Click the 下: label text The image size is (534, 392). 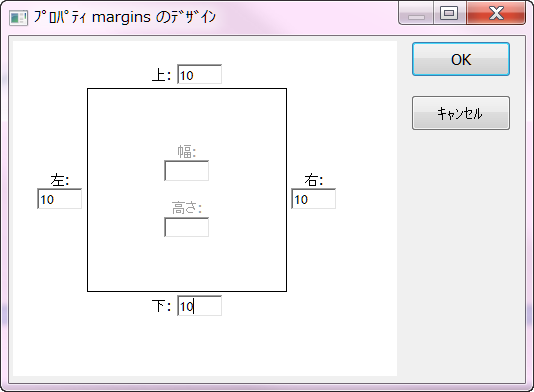[x=161, y=306]
